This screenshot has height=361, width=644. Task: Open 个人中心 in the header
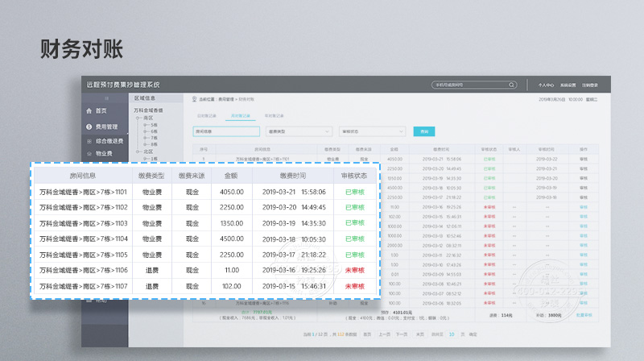click(x=546, y=85)
